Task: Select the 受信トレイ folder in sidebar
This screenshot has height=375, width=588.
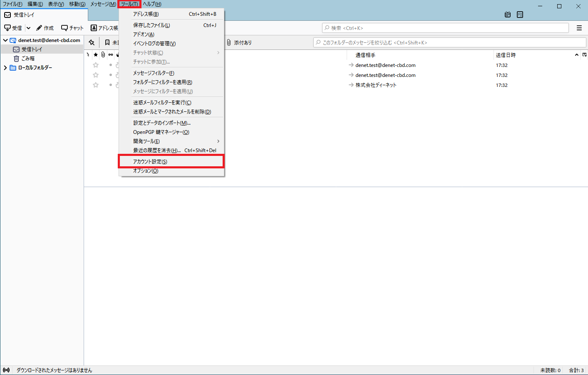Action: (42, 49)
